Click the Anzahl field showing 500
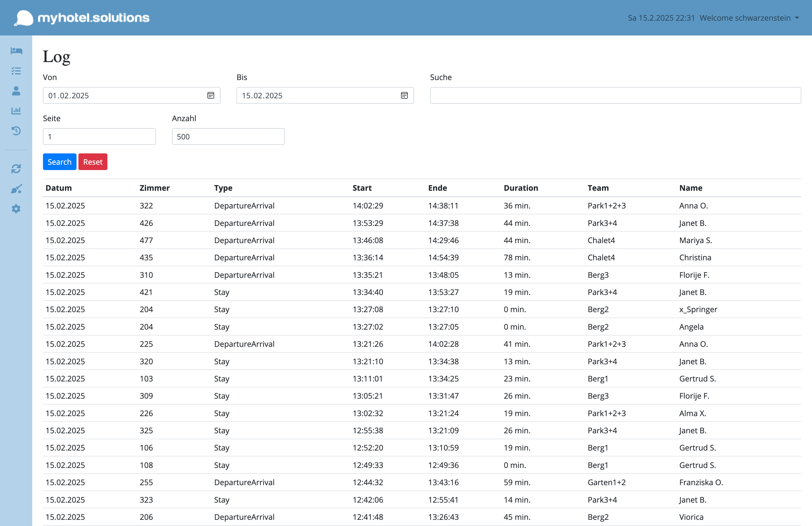This screenshot has width=812, height=526. pos(228,136)
